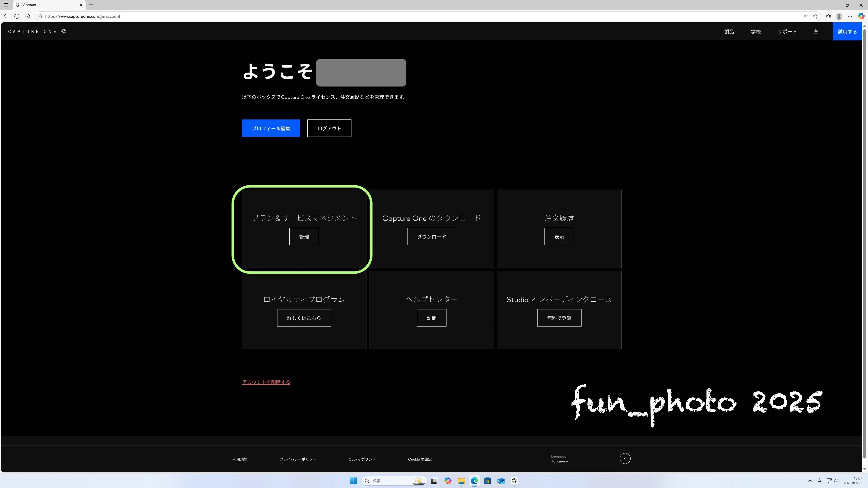Viewport: 868px width, 488px height.
Task: Open a new tab with the plus button
Action: [x=91, y=5]
